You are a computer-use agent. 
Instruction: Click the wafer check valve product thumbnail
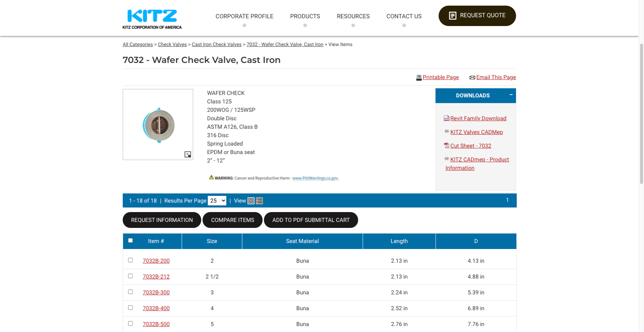coord(158,124)
